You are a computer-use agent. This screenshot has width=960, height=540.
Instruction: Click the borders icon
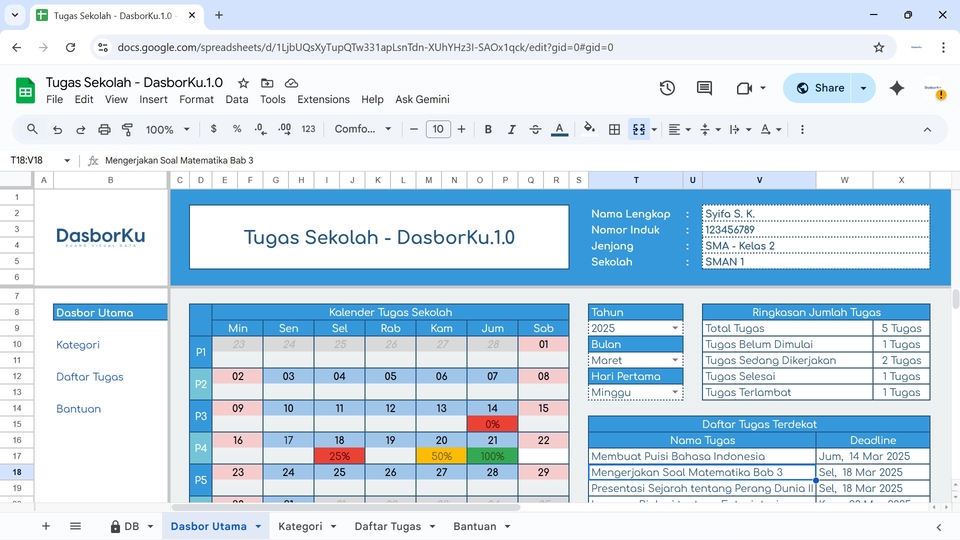(614, 129)
